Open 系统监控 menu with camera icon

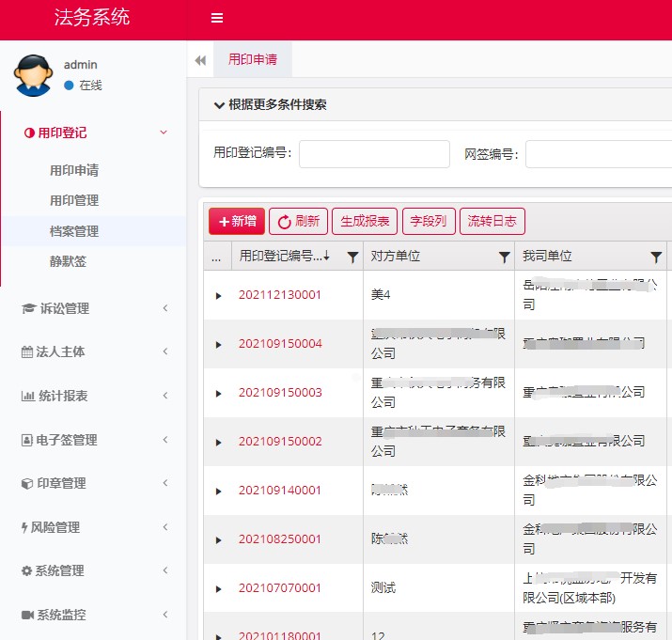click(x=94, y=615)
